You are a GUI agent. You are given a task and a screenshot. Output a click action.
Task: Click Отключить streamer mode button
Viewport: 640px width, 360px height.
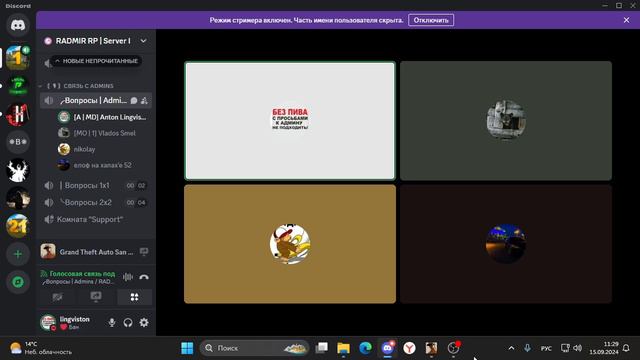[431, 20]
